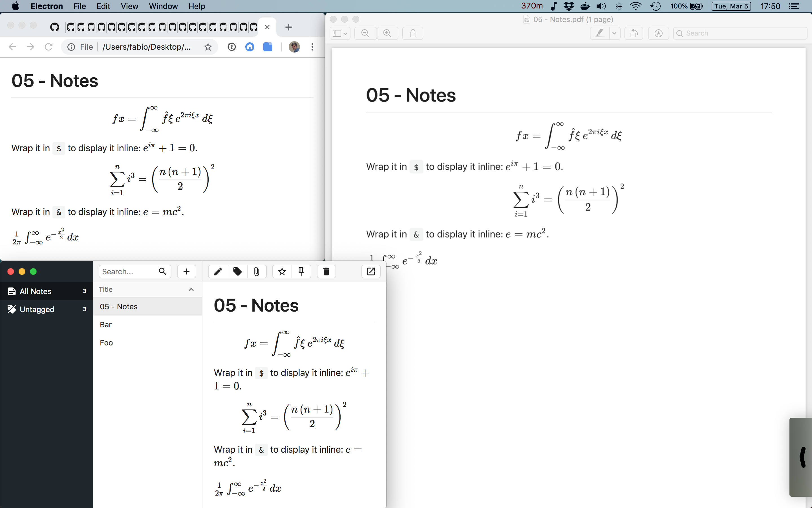Click Wi-Fi icon in menu bar
The image size is (812, 508).
coord(636,6)
